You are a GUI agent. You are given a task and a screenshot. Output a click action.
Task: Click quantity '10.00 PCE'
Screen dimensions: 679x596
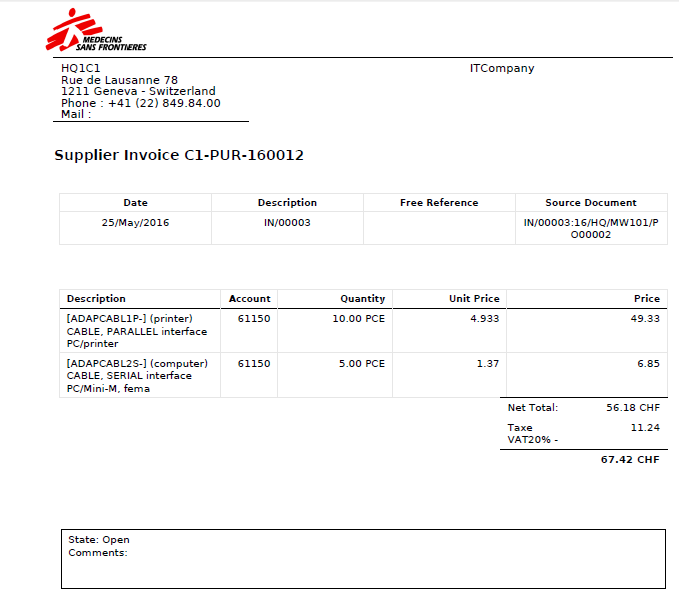coord(359,319)
